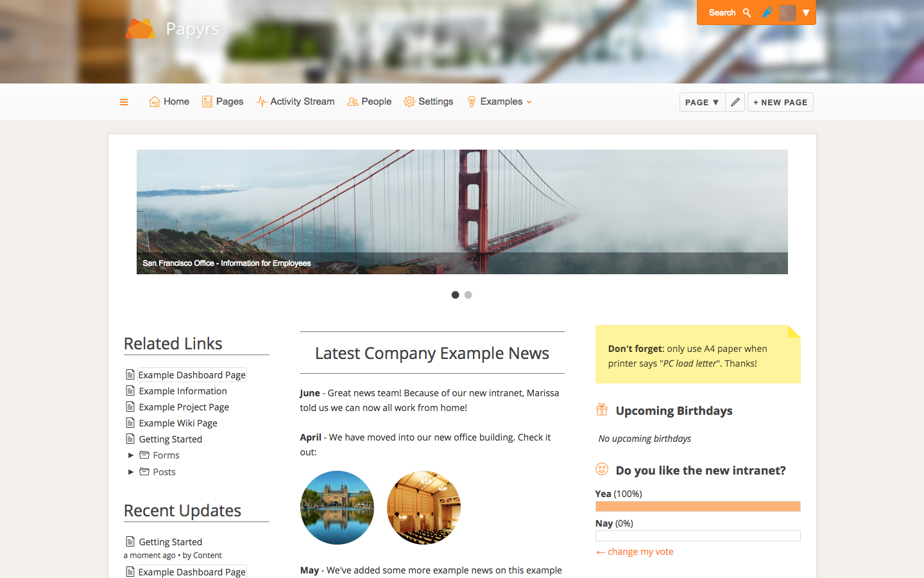This screenshot has width=924, height=578.
Task: Click the page icon beside Example Information
Action: (x=130, y=390)
